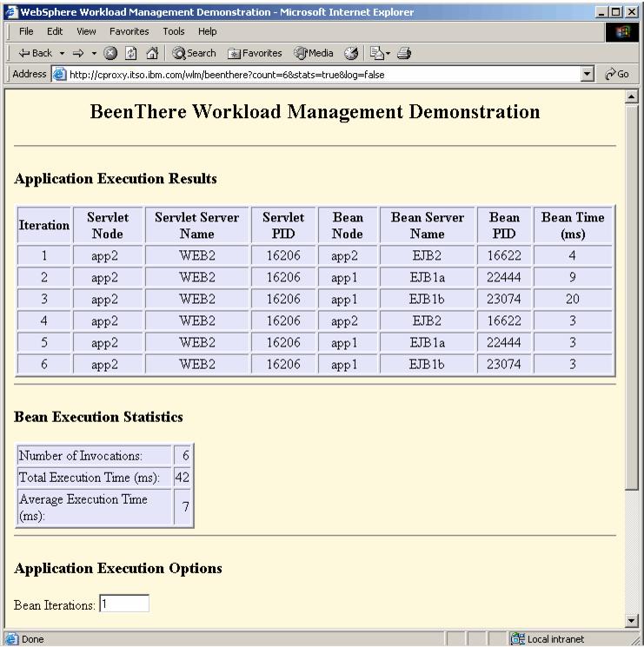Click the vertical scrollbar thumb
This screenshot has height=647, width=644.
pos(632,296)
